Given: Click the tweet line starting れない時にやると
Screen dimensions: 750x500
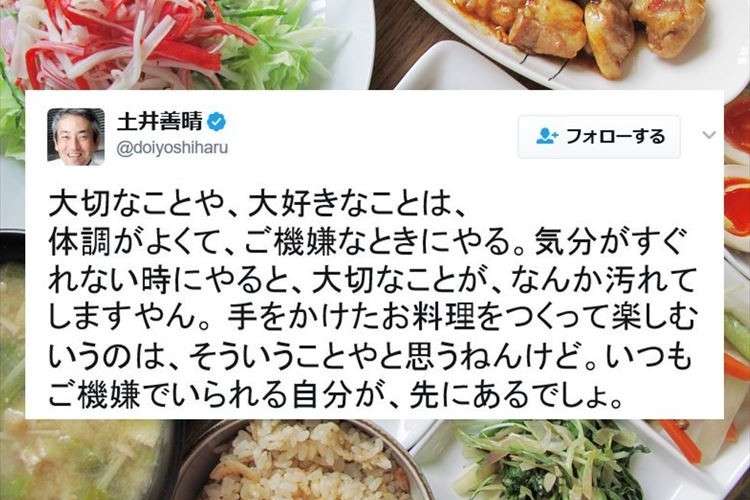Looking at the screenshot, I should pyautogui.click(x=372, y=281).
